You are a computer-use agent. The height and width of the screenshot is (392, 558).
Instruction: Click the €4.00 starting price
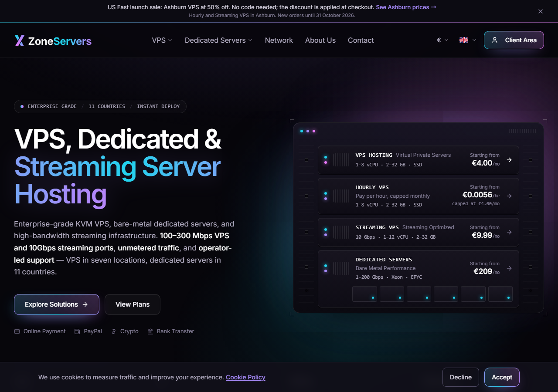click(x=482, y=163)
